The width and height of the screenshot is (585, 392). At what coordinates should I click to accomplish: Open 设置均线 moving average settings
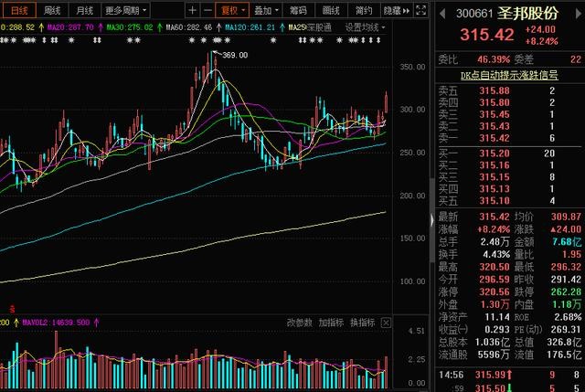[x=365, y=27]
